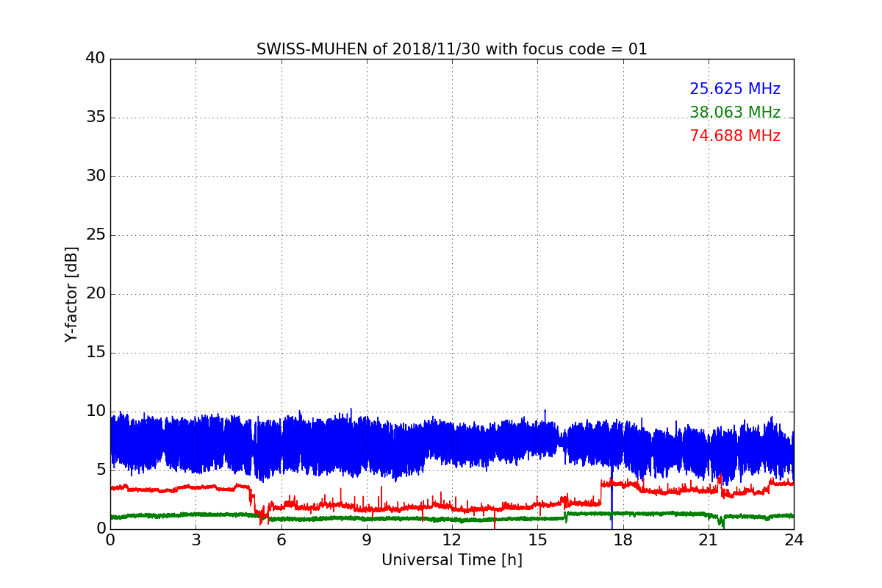The width and height of the screenshot is (882, 588).
Task: Click y-axis tick label 25
Action: tap(96, 235)
